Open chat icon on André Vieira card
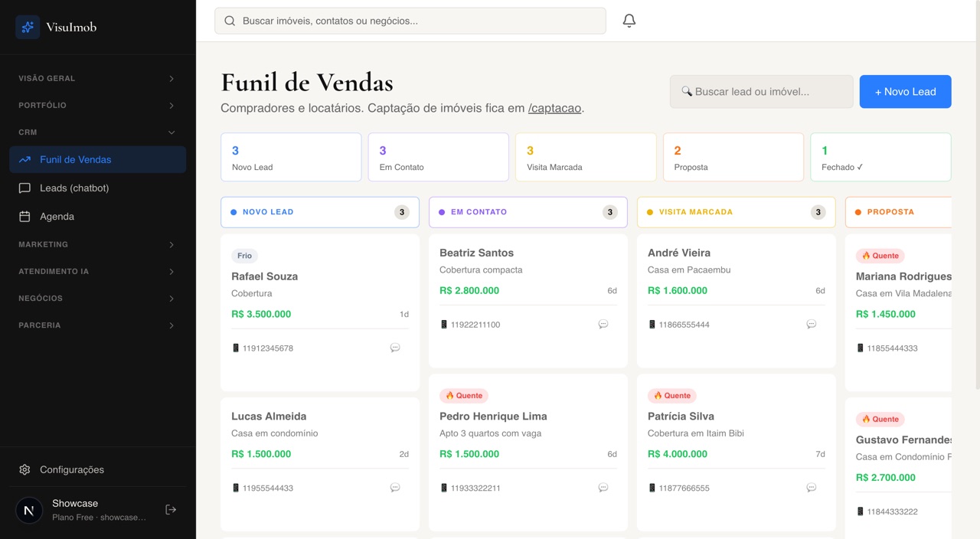980x539 pixels. (812, 325)
